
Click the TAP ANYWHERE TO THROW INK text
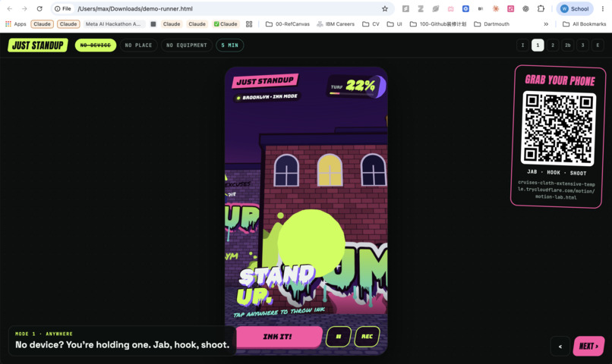click(279, 312)
